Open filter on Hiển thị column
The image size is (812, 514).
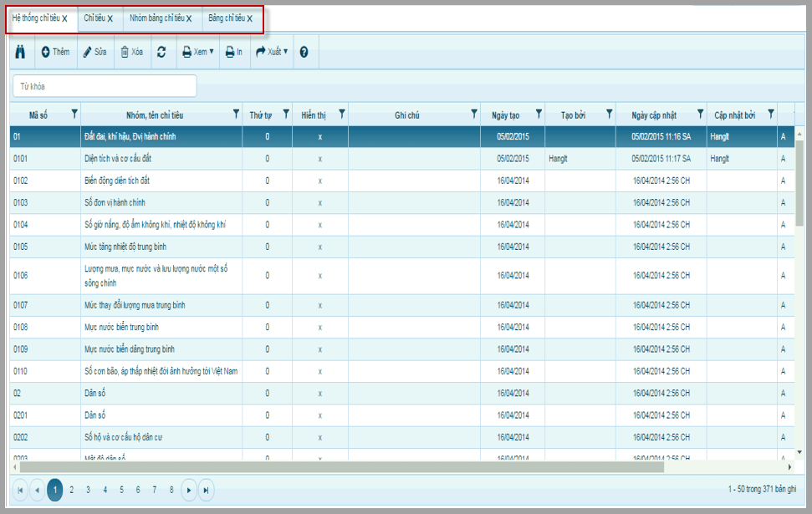pyautogui.click(x=342, y=114)
